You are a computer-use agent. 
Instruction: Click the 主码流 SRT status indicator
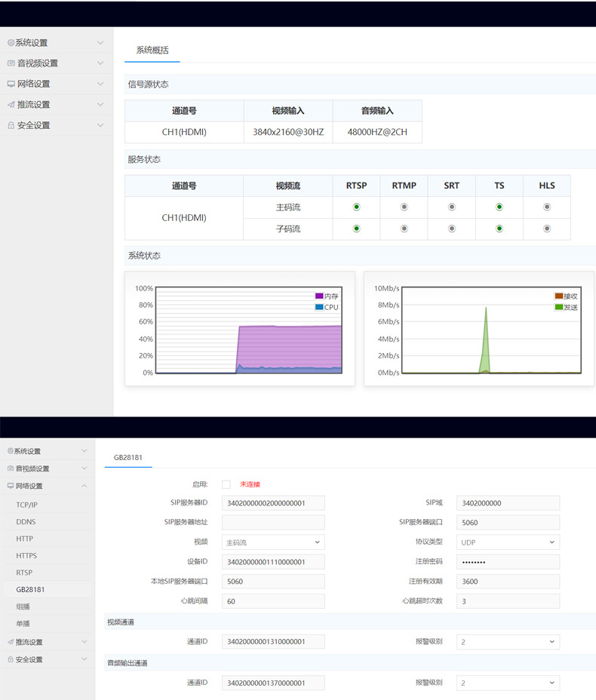[x=452, y=207]
